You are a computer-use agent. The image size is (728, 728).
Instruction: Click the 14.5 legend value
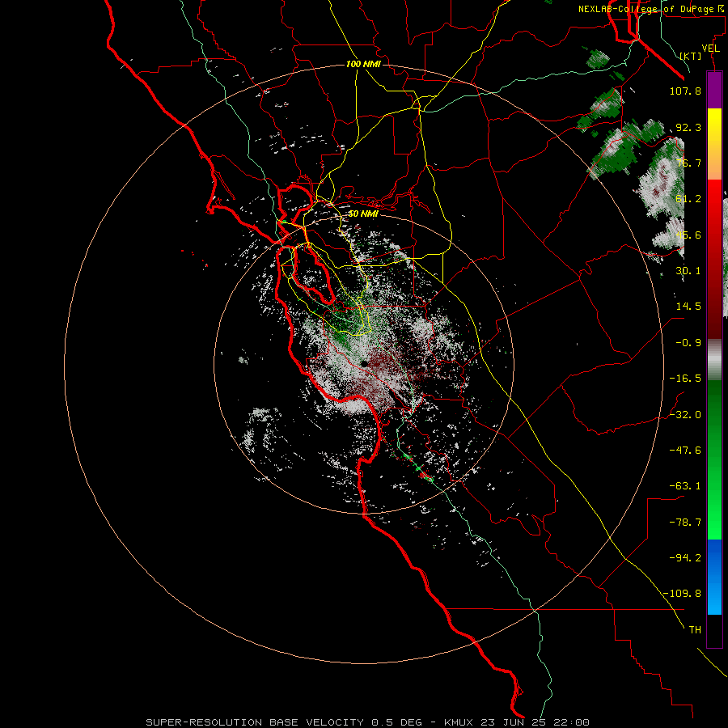click(x=688, y=307)
